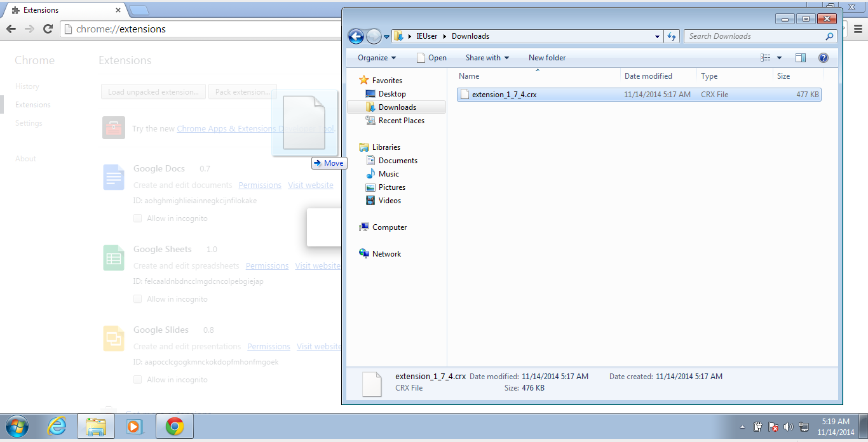
Task: Click the Google Sheets extension icon
Action: 114,258
